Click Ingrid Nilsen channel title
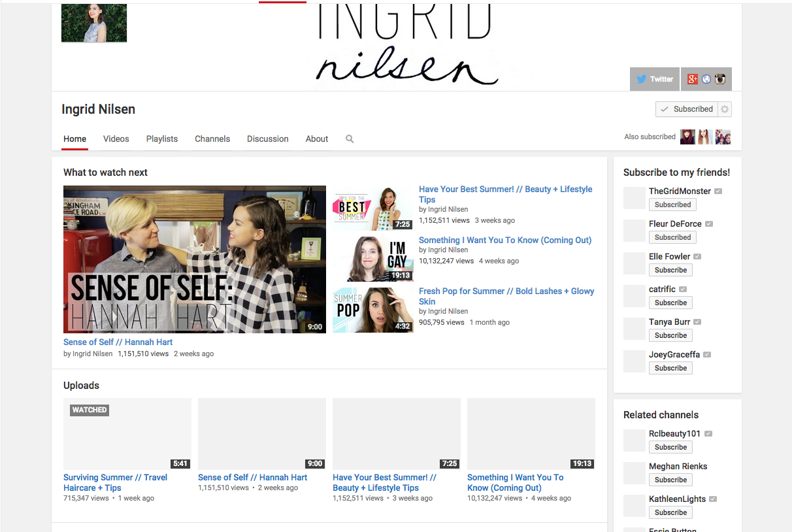792x532 pixels. click(x=99, y=109)
